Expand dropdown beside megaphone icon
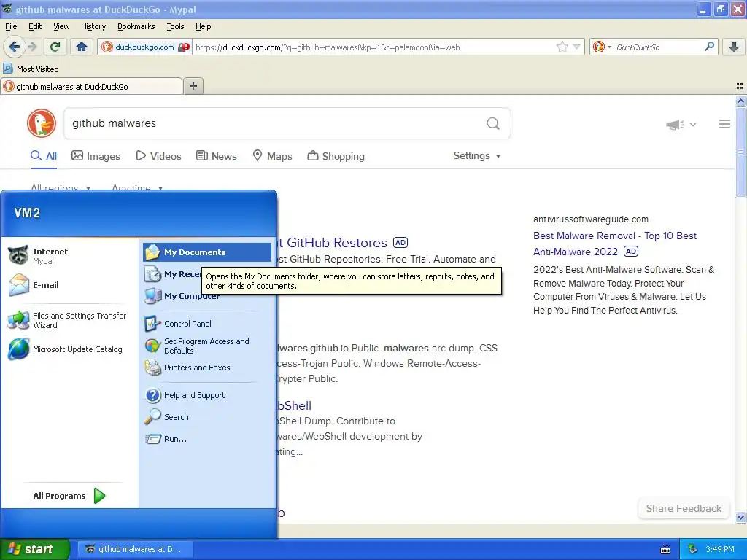Image resolution: width=747 pixels, height=560 pixels. (693, 124)
